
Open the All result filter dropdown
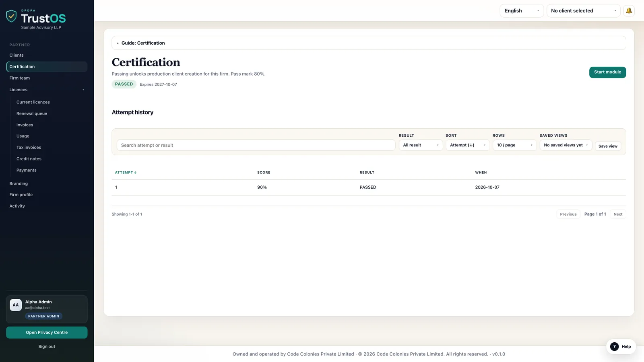click(421, 145)
